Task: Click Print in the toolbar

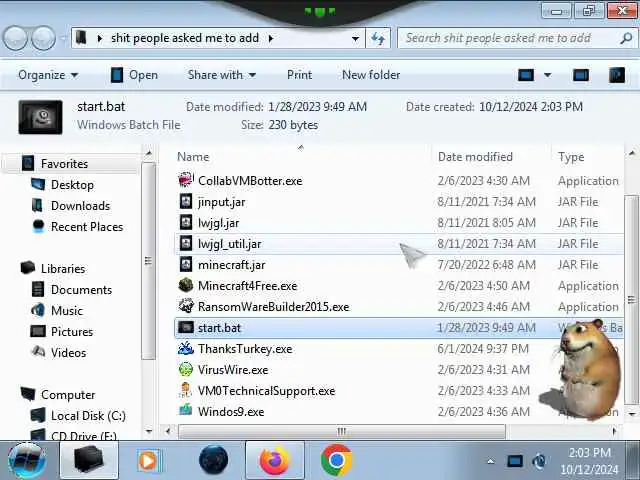Action: tap(299, 75)
